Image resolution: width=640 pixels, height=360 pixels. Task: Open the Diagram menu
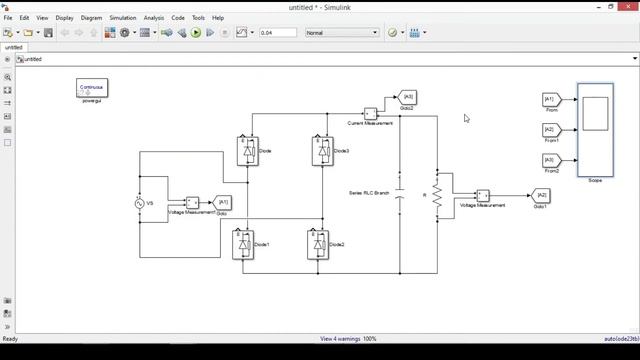(x=91, y=18)
